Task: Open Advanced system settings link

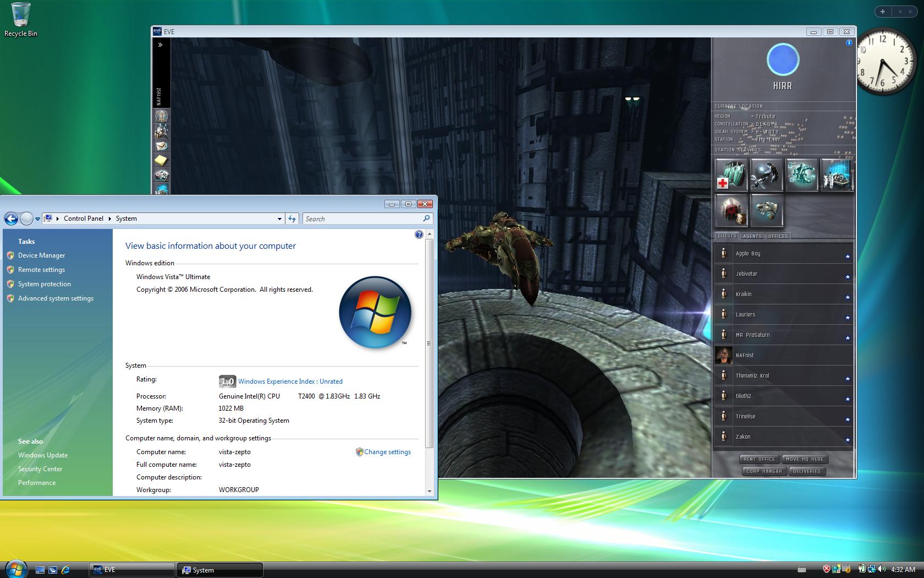Action: 56,298
